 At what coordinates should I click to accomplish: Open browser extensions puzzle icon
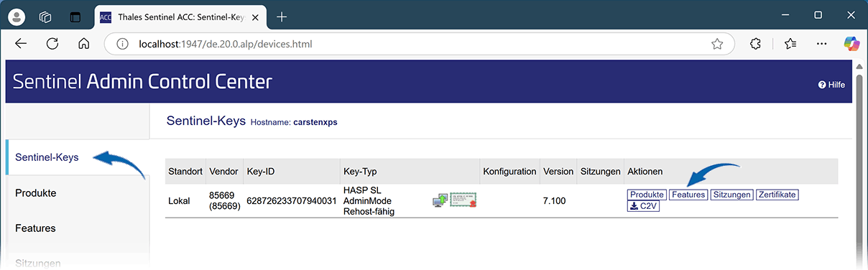click(755, 44)
